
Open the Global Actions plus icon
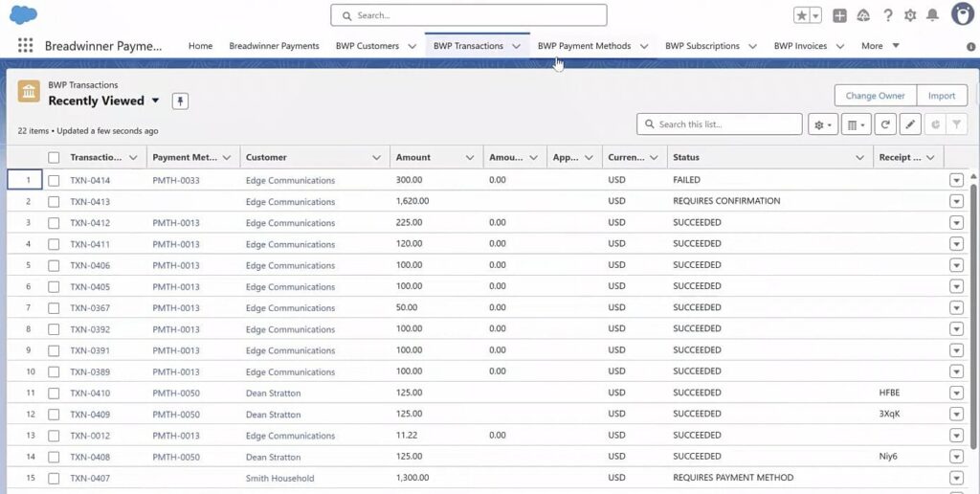[839, 15]
